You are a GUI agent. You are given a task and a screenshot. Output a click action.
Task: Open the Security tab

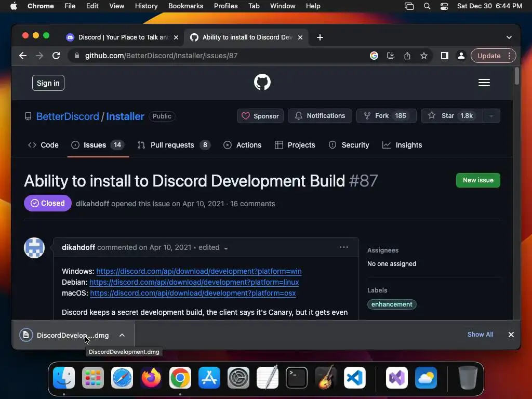349,145
